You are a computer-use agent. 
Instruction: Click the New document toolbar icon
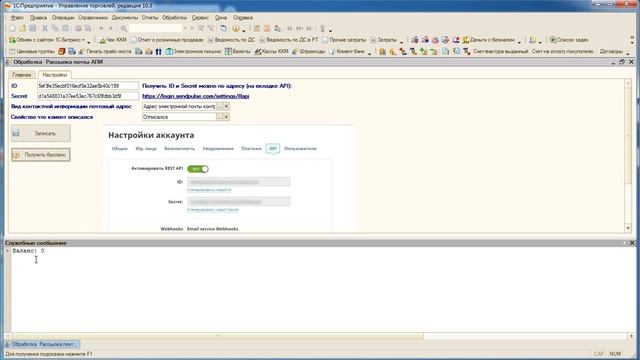click(12, 29)
